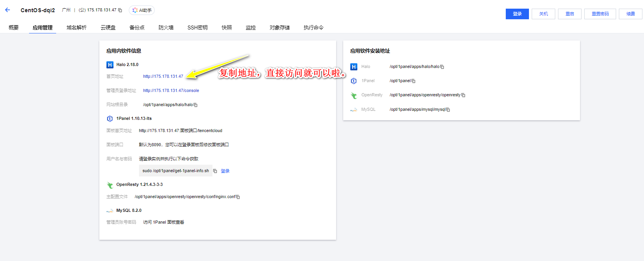Copy Halo website root directory path

[x=196, y=105]
